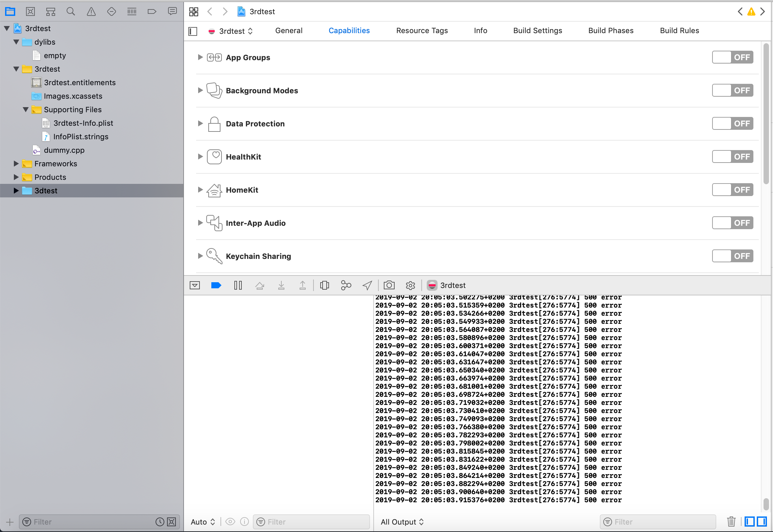Take a screenshot with the debug camera icon
Viewport: 773px width, 532px height.
(389, 285)
